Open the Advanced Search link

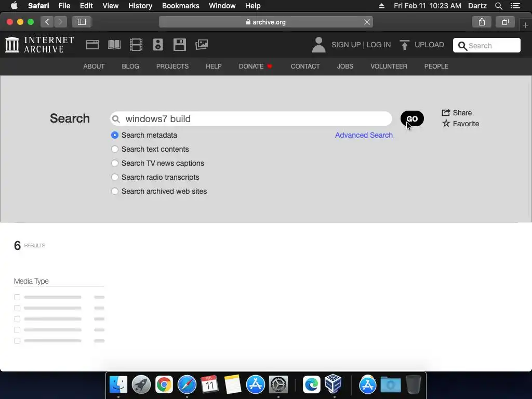[x=364, y=135]
